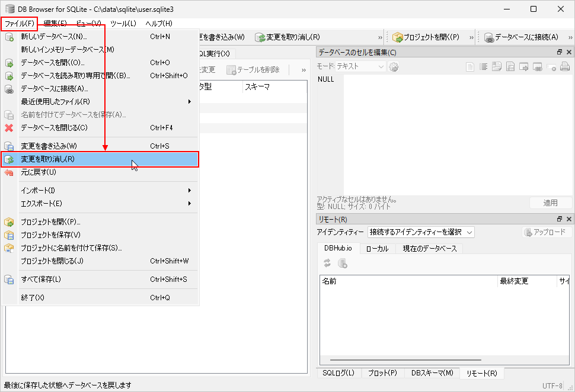Viewport: 575px width, 392px height.
Task: Click the Delete Table icon
Action: [x=232, y=70]
